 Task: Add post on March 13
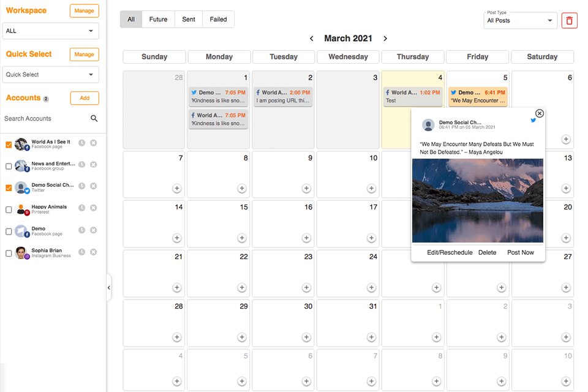tap(566, 188)
